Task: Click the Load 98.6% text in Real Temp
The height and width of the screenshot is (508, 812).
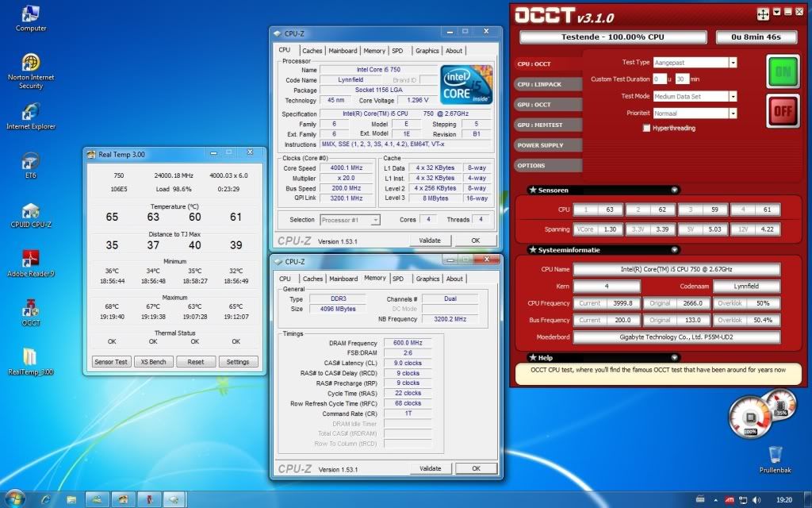Action: 174,189
